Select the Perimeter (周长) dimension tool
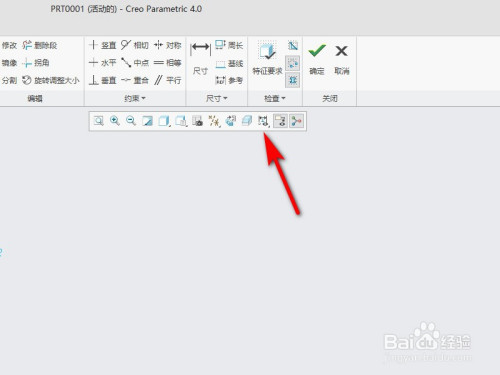 point(229,45)
